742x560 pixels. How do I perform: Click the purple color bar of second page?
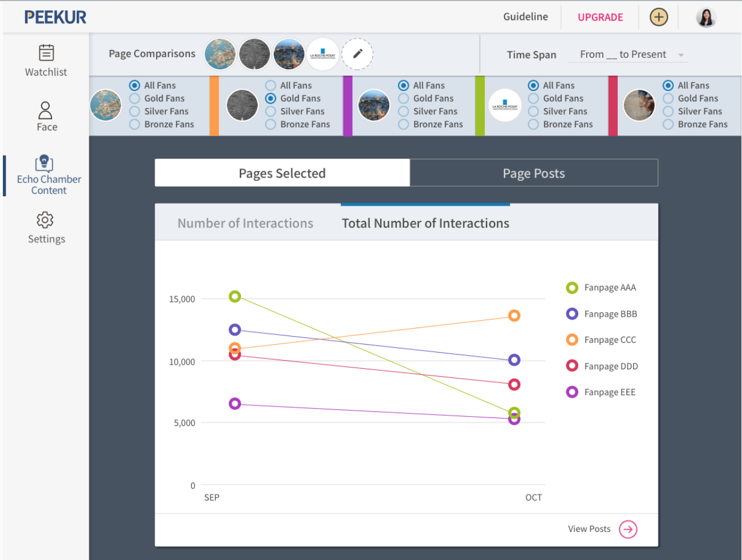coord(348,106)
